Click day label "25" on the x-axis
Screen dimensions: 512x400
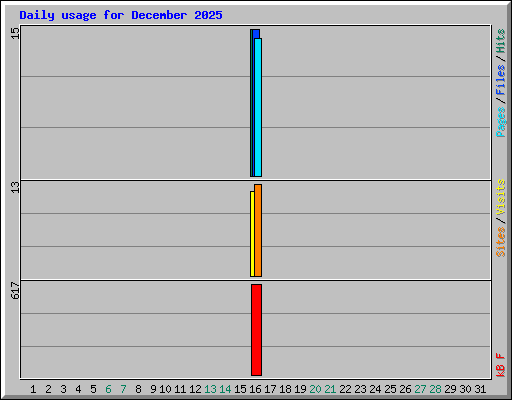pos(390,389)
